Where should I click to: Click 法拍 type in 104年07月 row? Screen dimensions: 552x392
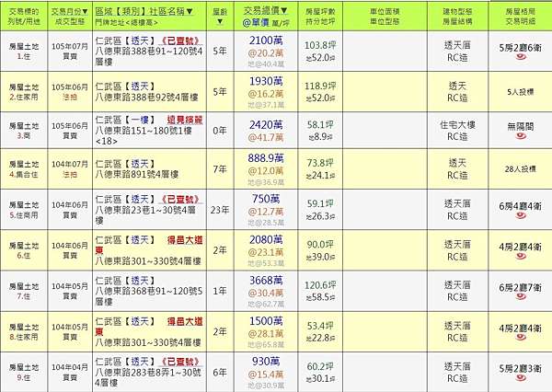[x=70, y=174]
